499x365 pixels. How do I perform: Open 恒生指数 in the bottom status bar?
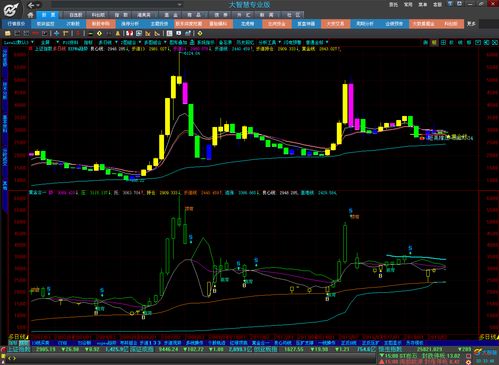389,349
